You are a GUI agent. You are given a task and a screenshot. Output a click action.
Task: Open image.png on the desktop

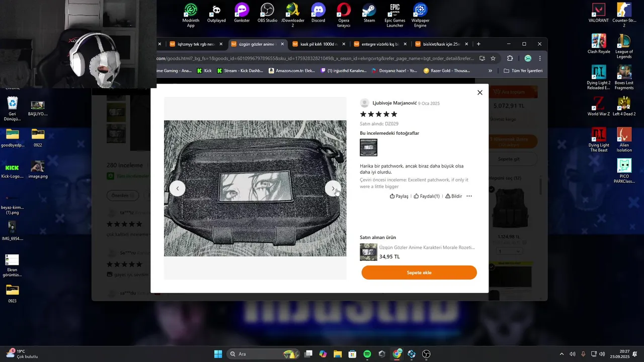tap(38, 169)
